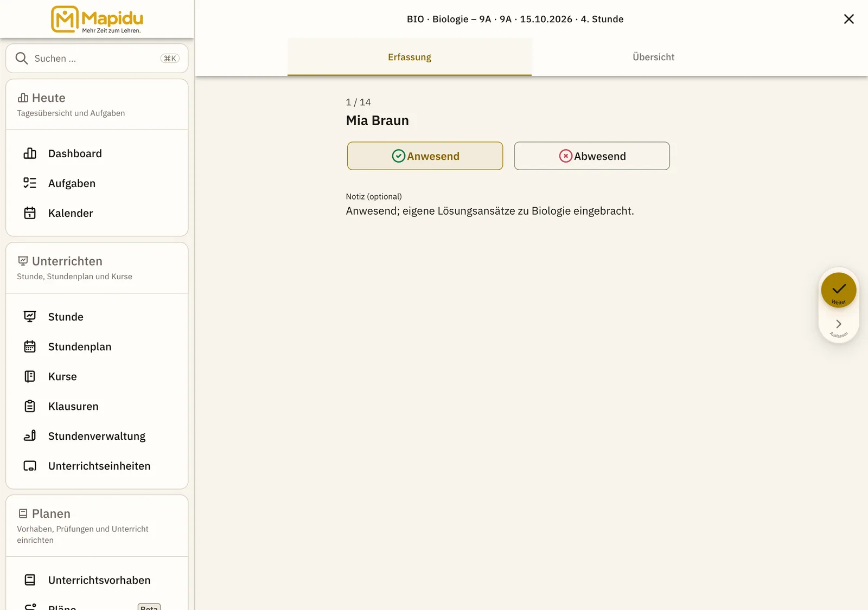Open Aufgaben in the sidebar
868x610 pixels.
click(x=97, y=183)
